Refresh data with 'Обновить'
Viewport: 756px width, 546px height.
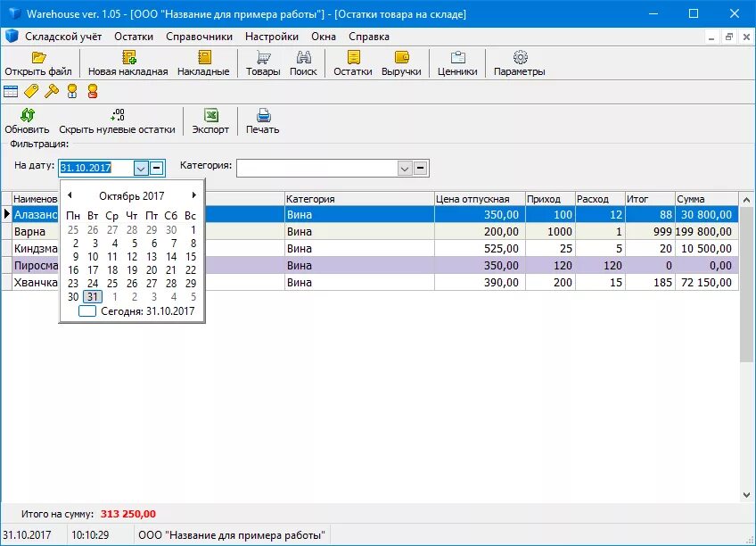(x=27, y=121)
